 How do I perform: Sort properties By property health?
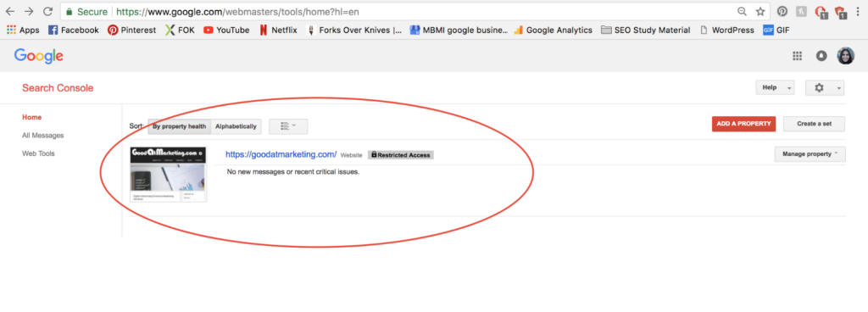tap(180, 126)
